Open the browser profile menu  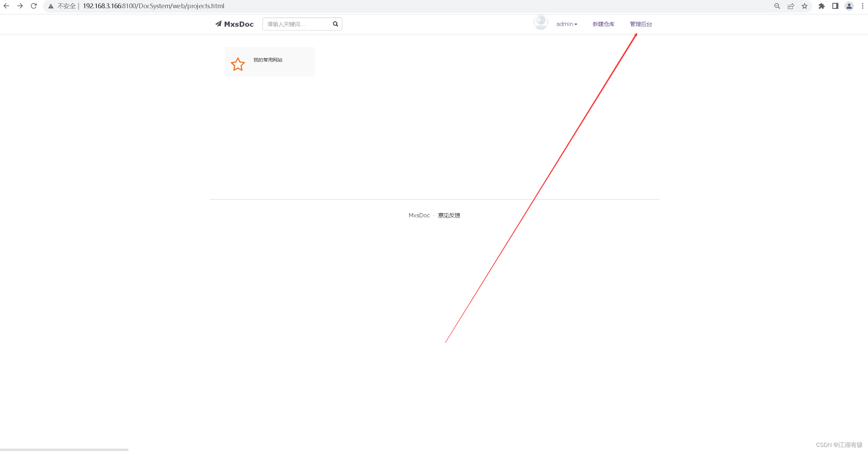[x=849, y=6]
